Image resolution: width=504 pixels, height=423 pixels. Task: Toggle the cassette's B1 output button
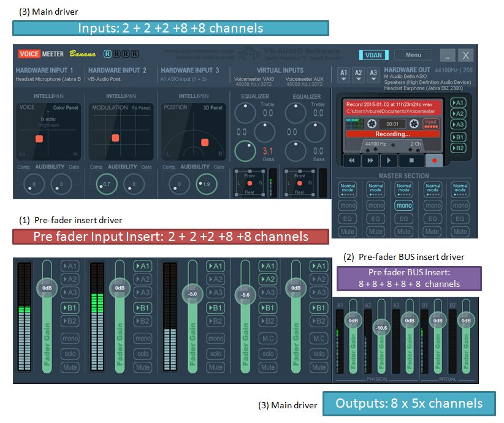click(x=458, y=137)
